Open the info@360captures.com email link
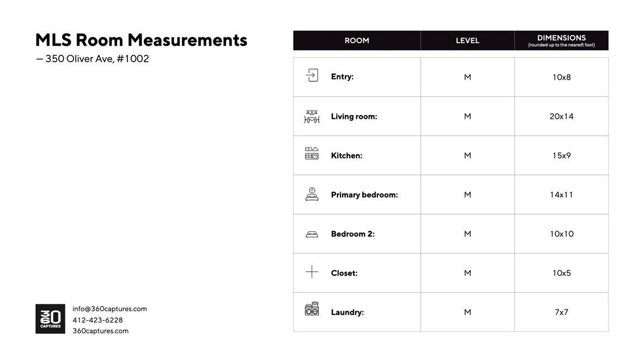Image resolution: width=644 pixels, height=362 pixels. (110, 309)
